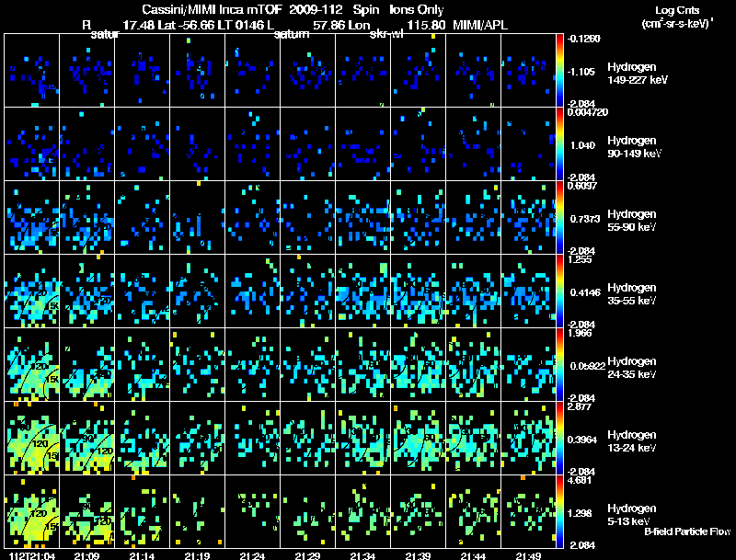The image size is (736, 560).
Task: Select the 149-227 keV panel at 21:19
Action: tap(198, 71)
